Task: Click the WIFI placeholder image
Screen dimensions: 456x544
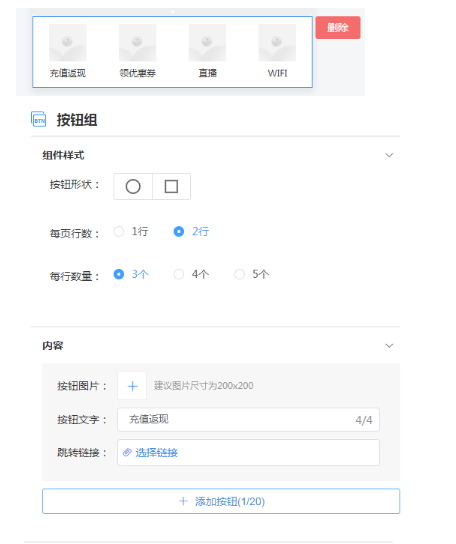Action: click(x=277, y=43)
